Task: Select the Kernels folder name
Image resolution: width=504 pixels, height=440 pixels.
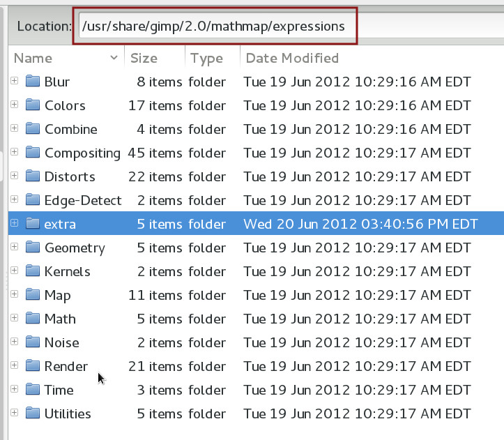Action: click(67, 271)
